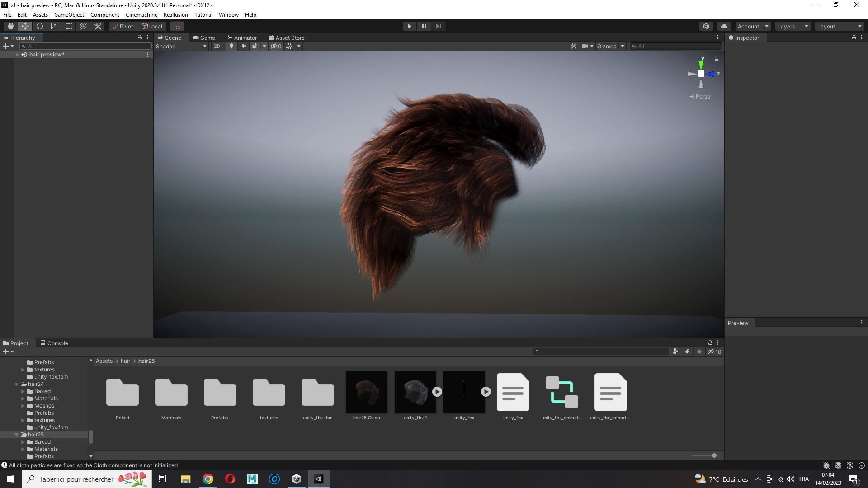Screen dimensions: 868x488
Task: Select the Rect Transform tool
Action: 69,26
